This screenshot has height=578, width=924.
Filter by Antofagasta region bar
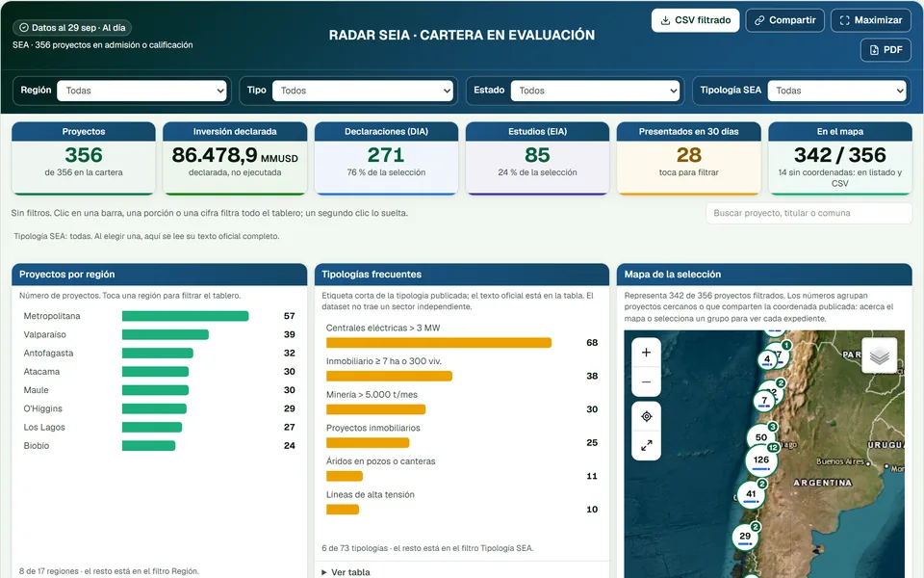pyautogui.click(x=159, y=354)
